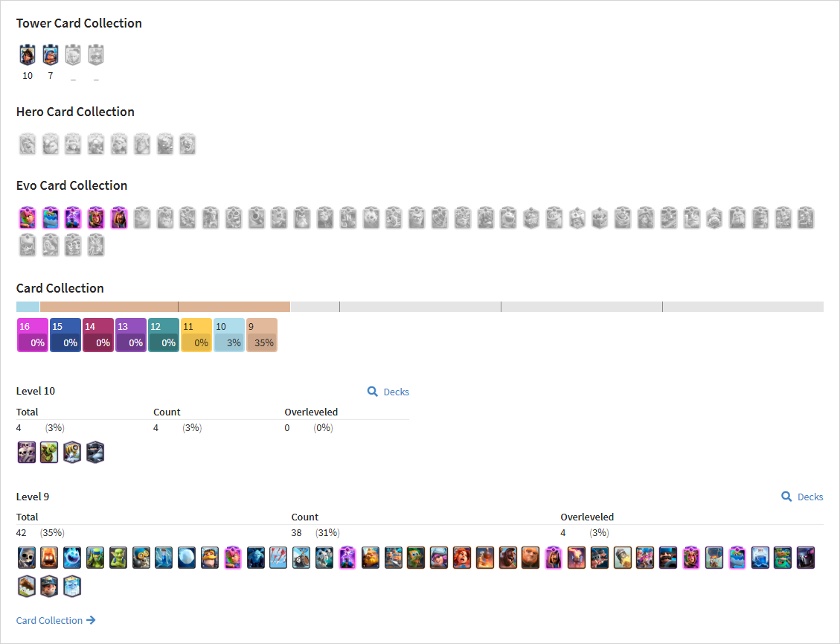Select the evolved Wizard card in Evo collection
Image resolution: width=840 pixels, height=644 pixels.
[119, 217]
